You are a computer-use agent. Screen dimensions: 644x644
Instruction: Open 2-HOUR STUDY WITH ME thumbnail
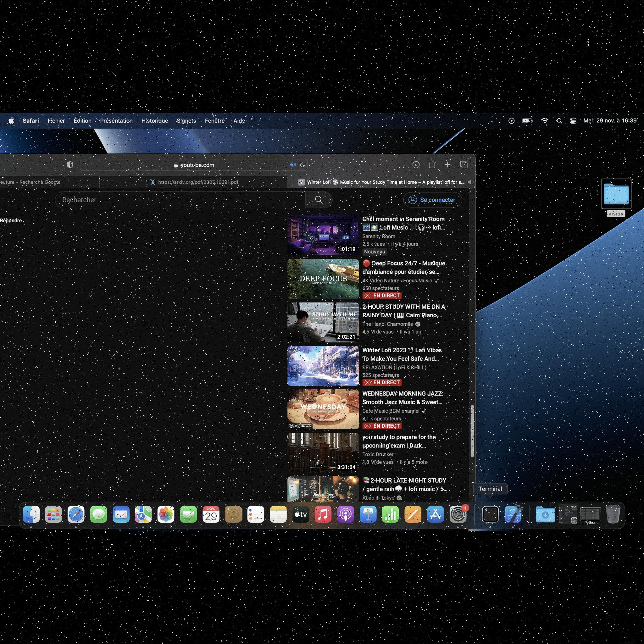point(323,322)
